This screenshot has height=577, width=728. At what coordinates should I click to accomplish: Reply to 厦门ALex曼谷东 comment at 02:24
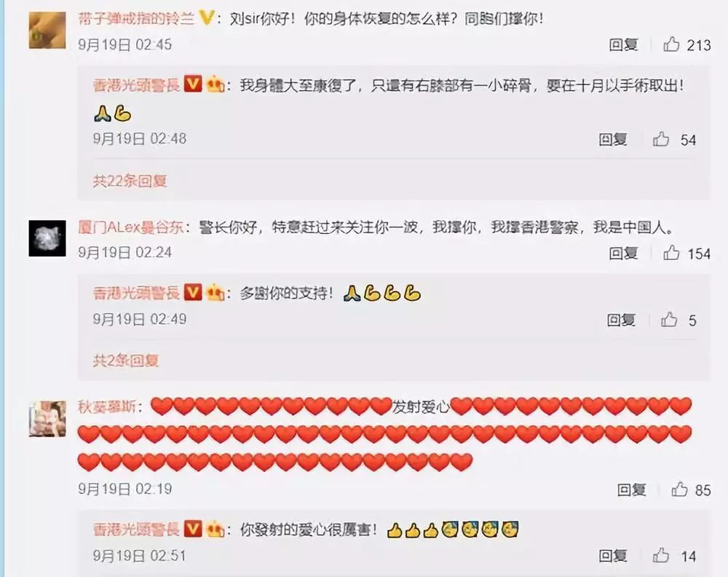click(624, 254)
